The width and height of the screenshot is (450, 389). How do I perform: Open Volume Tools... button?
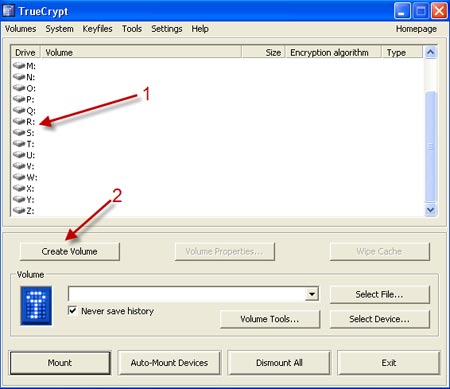point(270,319)
